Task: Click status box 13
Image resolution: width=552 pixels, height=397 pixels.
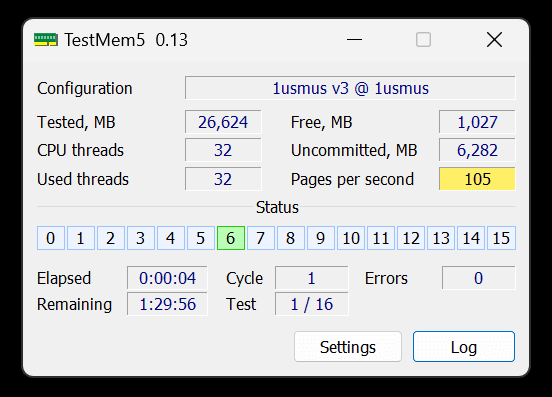Action: pyautogui.click(x=441, y=238)
